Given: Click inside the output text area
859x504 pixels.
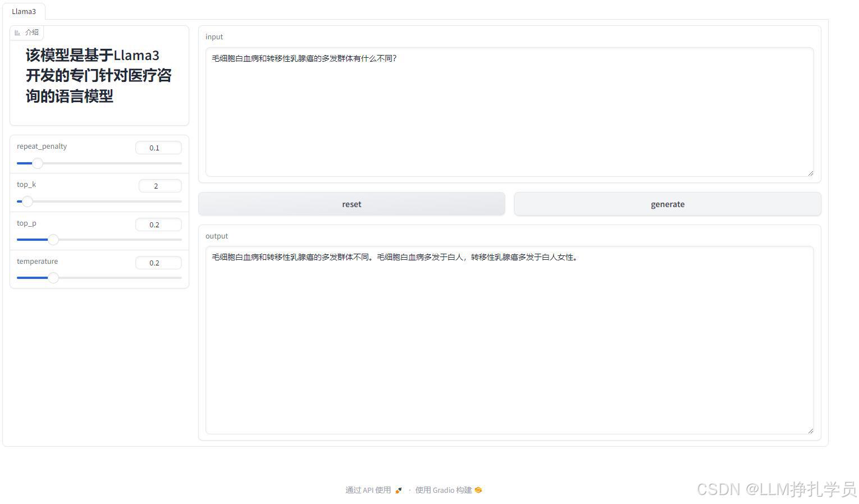Looking at the screenshot, I should coord(509,340).
